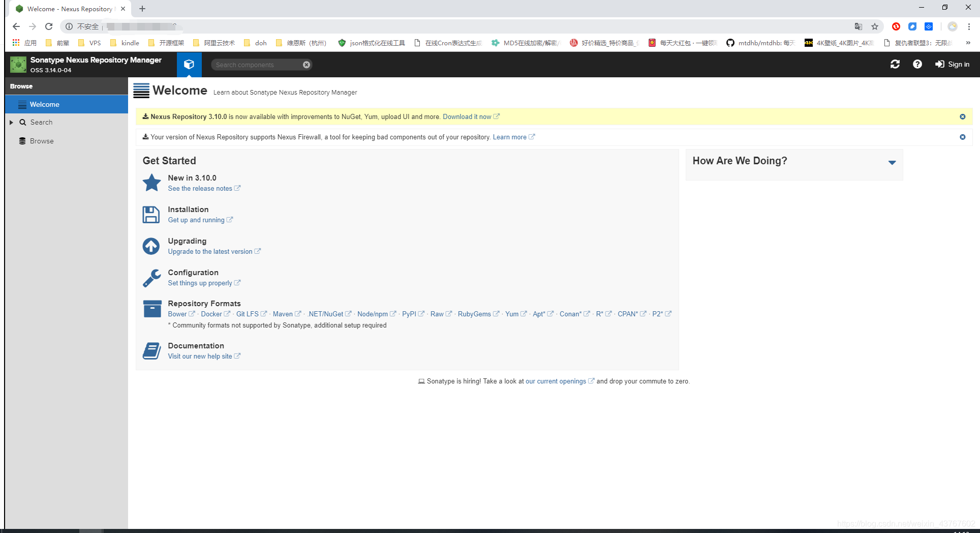Open the Download it now link
The height and width of the screenshot is (533, 980).
point(467,117)
